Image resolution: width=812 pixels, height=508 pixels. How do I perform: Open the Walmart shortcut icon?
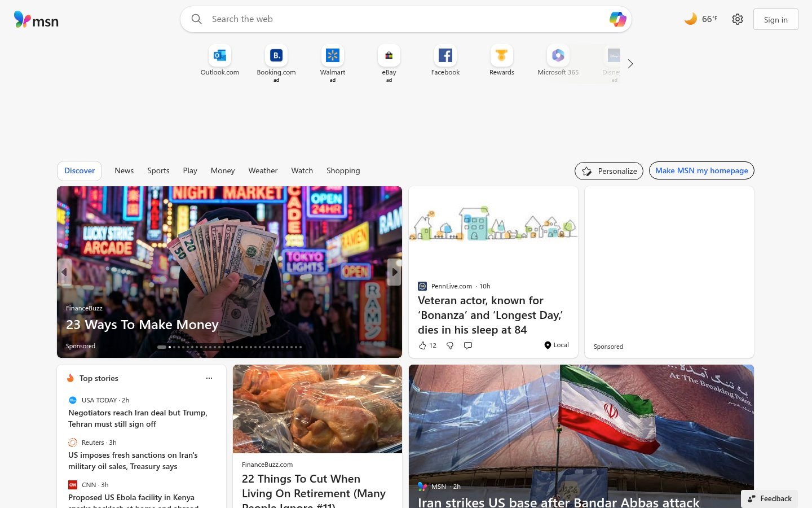click(333, 55)
